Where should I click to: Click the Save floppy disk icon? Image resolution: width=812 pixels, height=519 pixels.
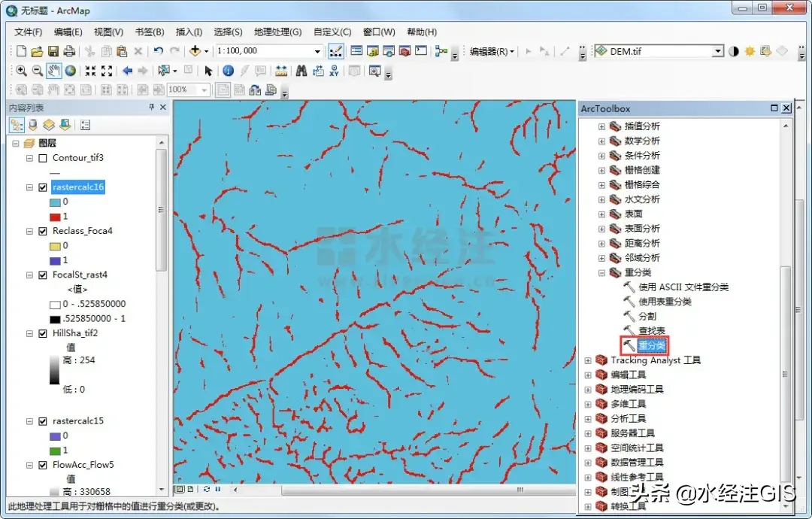[x=53, y=51]
